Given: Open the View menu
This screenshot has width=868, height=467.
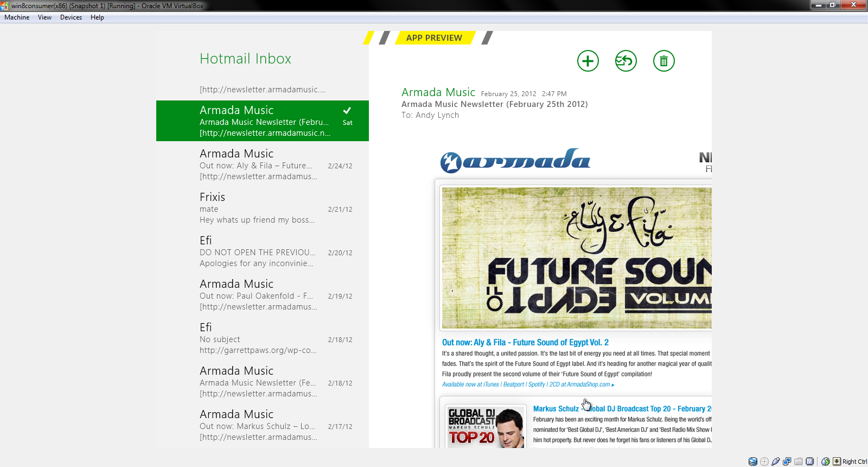Looking at the screenshot, I should tap(44, 17).
